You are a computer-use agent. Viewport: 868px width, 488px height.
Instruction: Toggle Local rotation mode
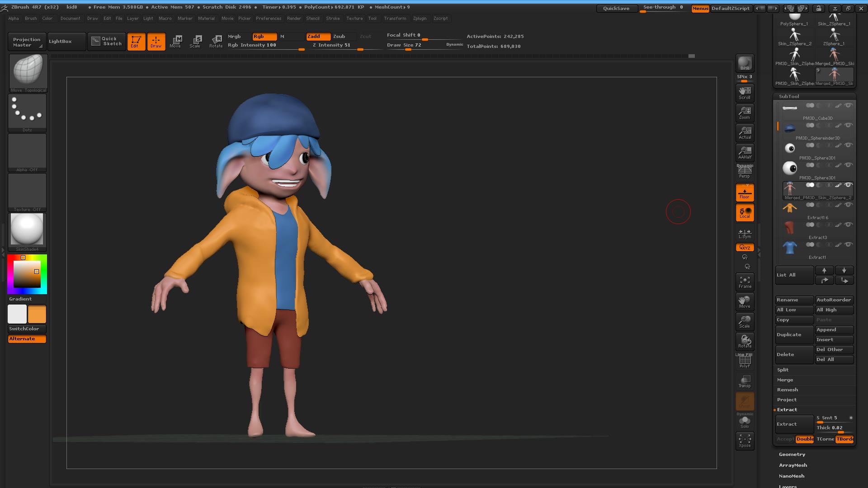click(x=745, y=212)
